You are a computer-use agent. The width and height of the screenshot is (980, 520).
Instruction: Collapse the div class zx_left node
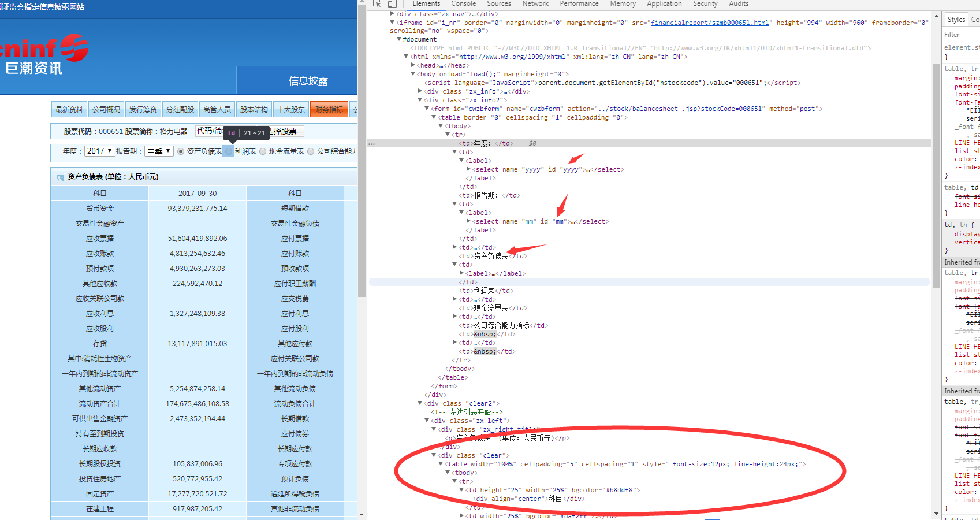pos(427,421)
